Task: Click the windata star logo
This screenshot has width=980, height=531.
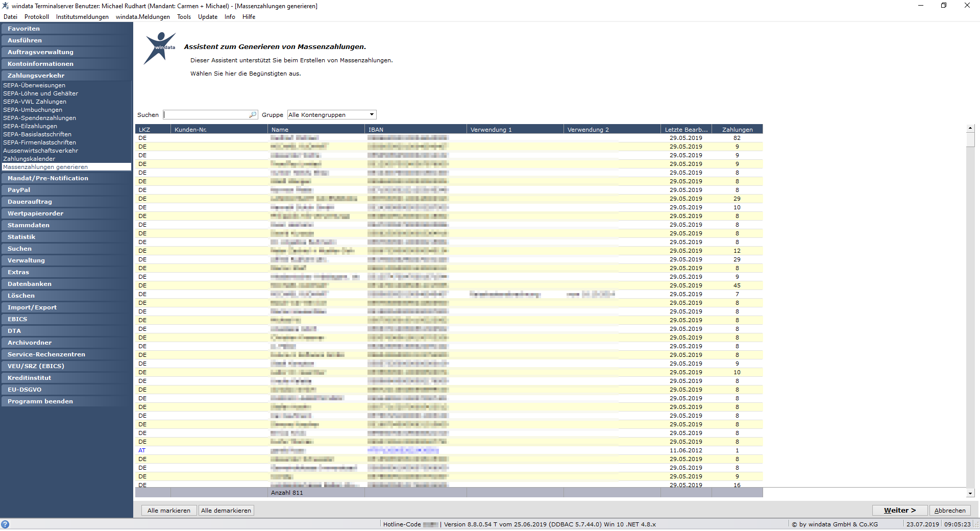Action: click(160, 48)
